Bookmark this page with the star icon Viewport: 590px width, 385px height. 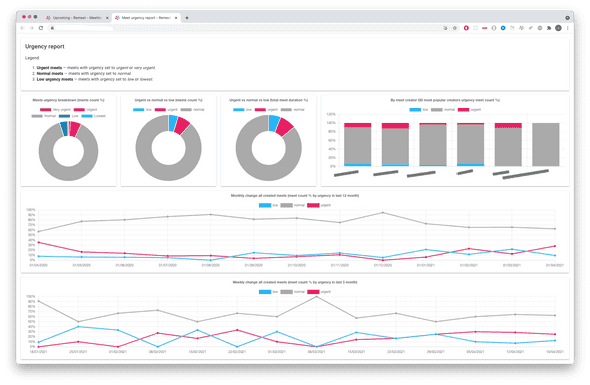tap(455, 28)
